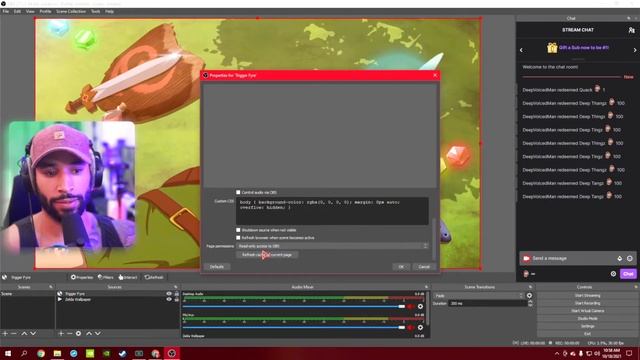Click Refresh cache of current page button

pos(267,255)
